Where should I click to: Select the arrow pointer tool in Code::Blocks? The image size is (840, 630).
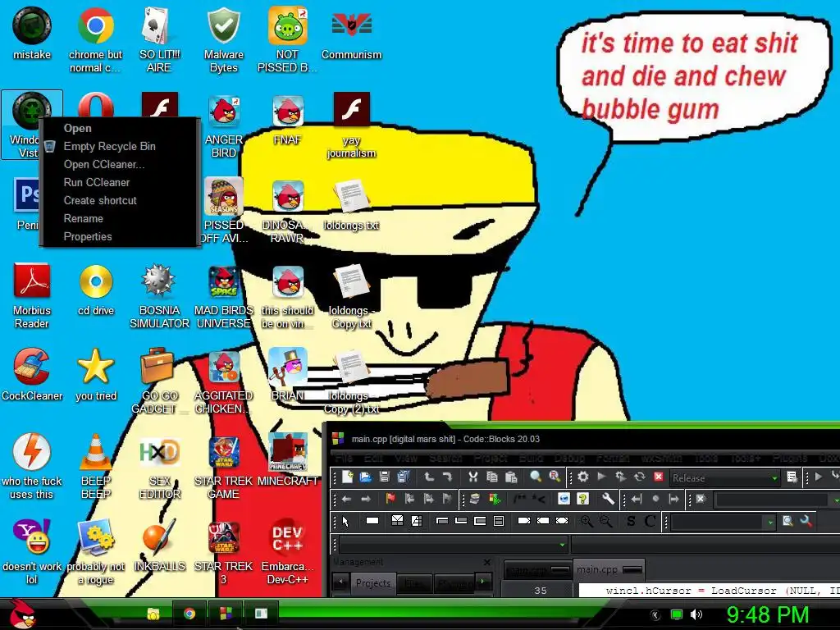[345, 521]
